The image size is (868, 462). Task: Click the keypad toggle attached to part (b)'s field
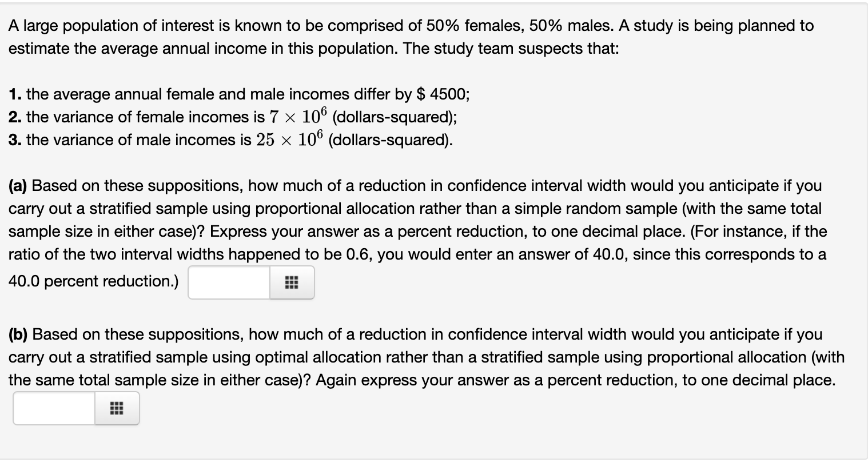[117, 408]
